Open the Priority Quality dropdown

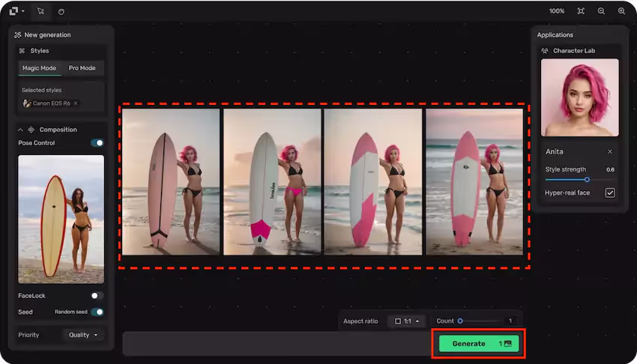pos(84,336)
